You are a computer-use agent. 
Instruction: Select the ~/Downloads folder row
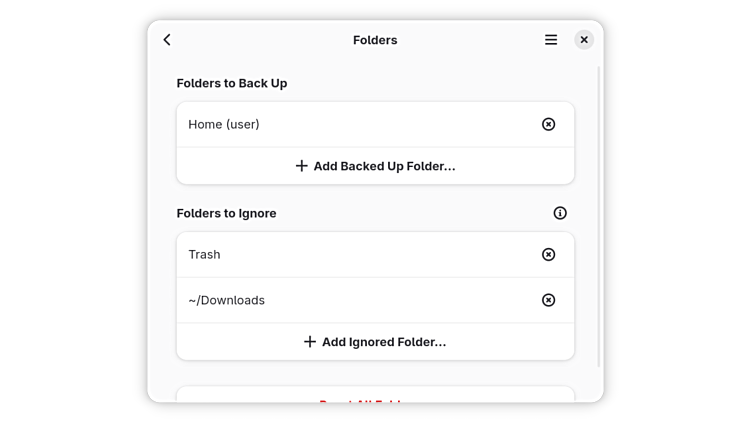point(350,300)
